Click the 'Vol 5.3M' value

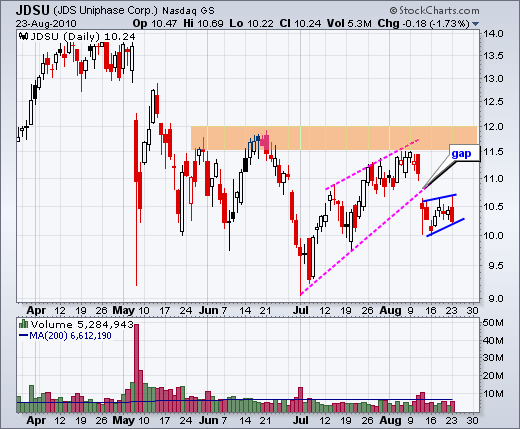pyautogui.click(x=349, y=24)
